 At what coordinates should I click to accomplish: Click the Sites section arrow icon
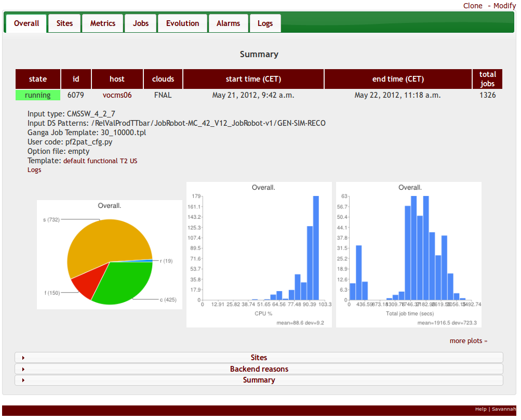(x=23, y=358)
